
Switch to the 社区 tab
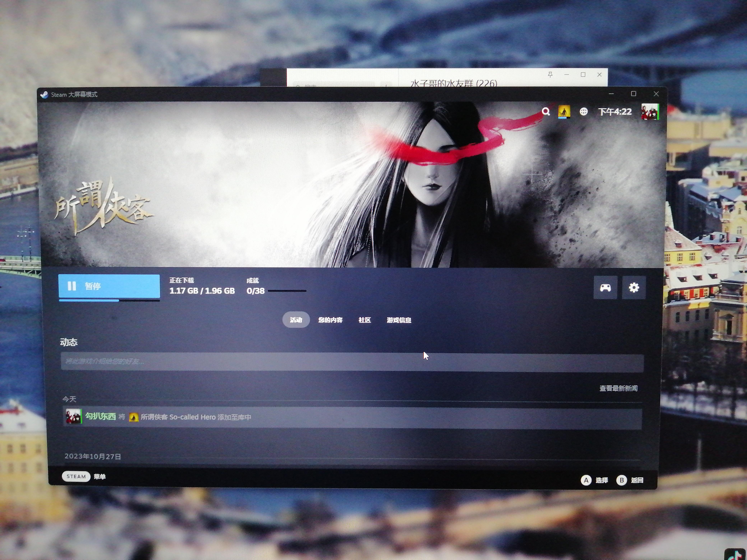(365, 320)
